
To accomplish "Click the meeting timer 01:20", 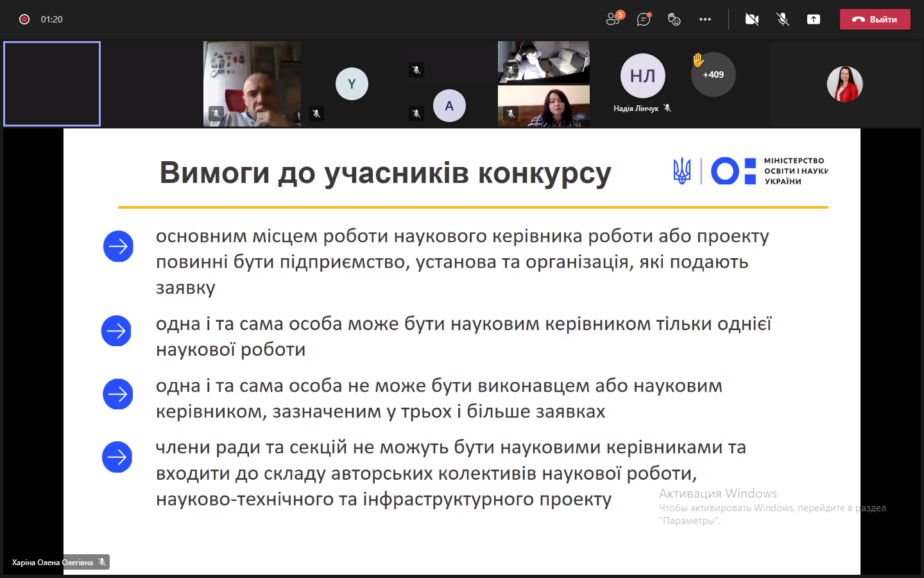I will pos(52,19).
